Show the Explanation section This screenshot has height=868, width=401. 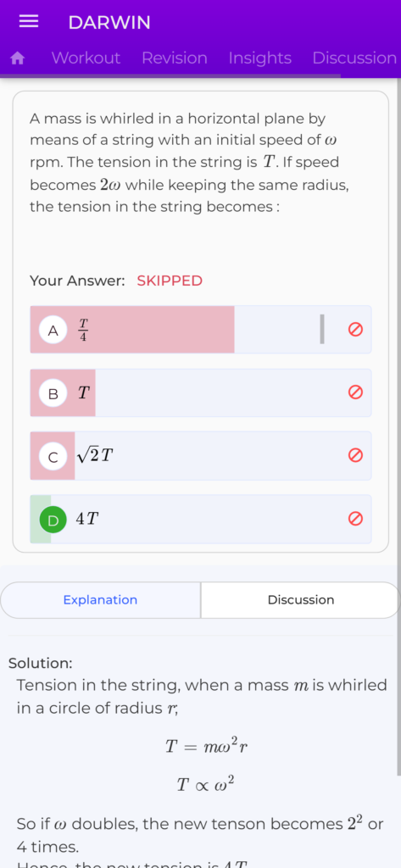tap(100, 600)
